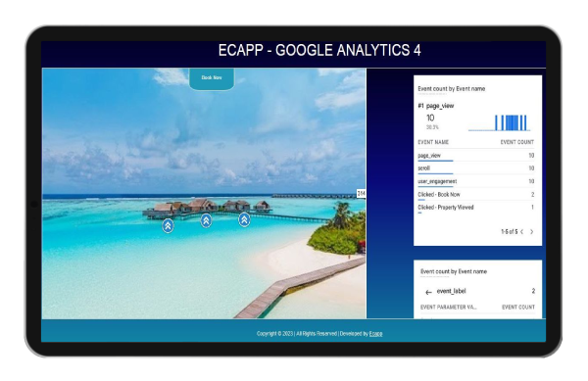The height and width of the screenshot is (381, 588).
Task: Click the page_view bar chart sparkline
Action: [x=499, y=122]
